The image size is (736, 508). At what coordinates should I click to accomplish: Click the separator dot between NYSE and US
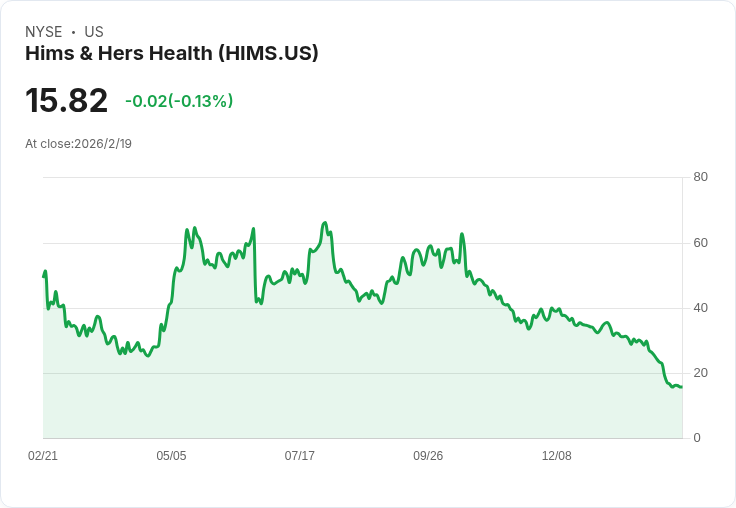pyautogui.click(x=73, y=32)
